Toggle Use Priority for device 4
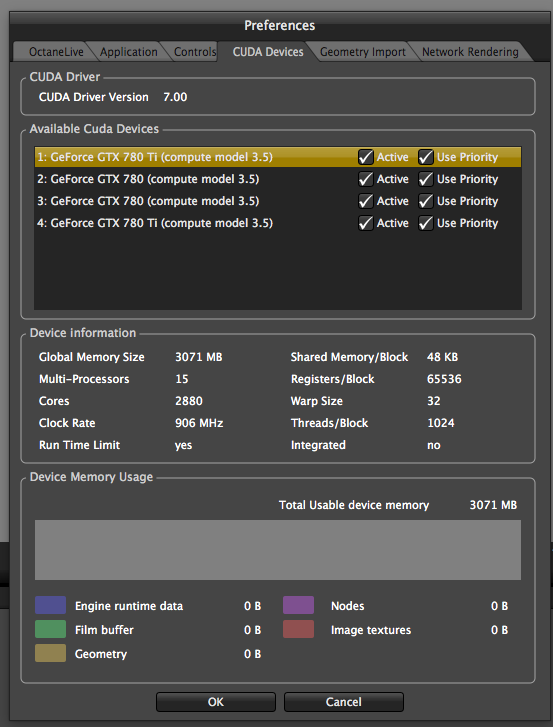This screenshot has height=727, width=553. pyautogui.click(x=426, y=223)
